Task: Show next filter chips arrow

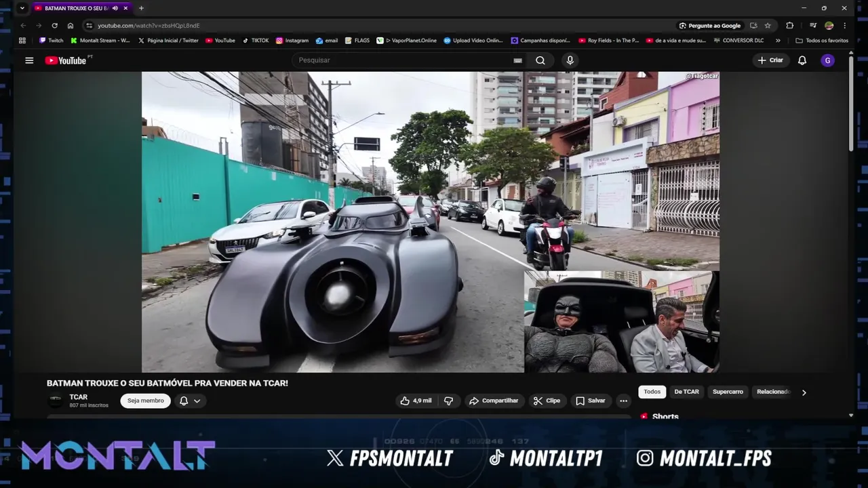Action: 804,392
